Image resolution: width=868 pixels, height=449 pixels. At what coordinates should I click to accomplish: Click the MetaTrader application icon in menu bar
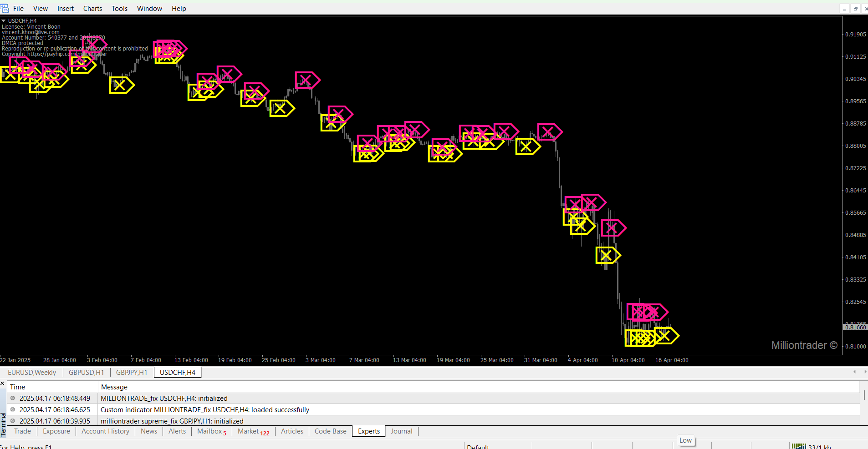click(5, 8)
